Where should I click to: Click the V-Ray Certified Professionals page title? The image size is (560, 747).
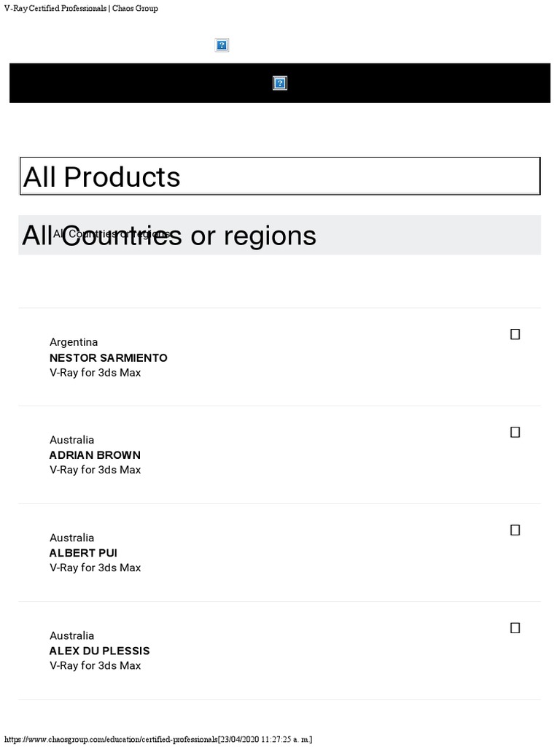tap(81, 8)
